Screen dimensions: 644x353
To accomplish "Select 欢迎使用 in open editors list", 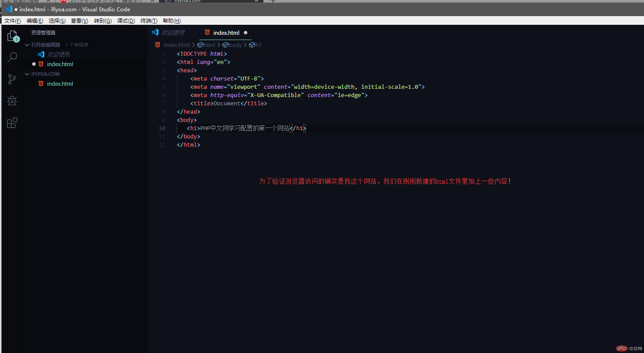I will (x=58, y=54).
